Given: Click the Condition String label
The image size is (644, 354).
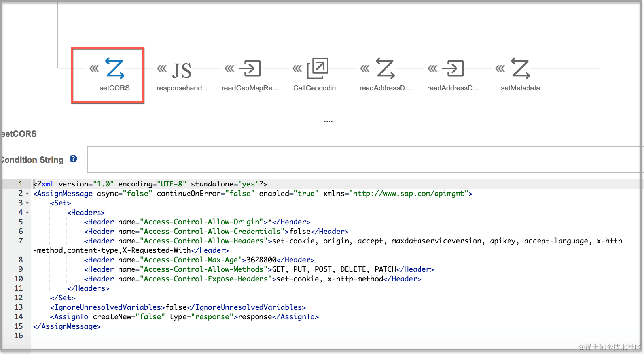Looking at the screenshot, I should pyautogui.click(x=32, y=160).
